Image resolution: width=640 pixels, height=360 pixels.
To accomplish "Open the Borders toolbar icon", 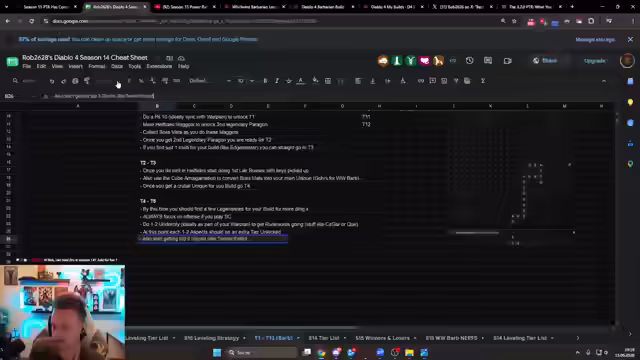I will [328, 81].
